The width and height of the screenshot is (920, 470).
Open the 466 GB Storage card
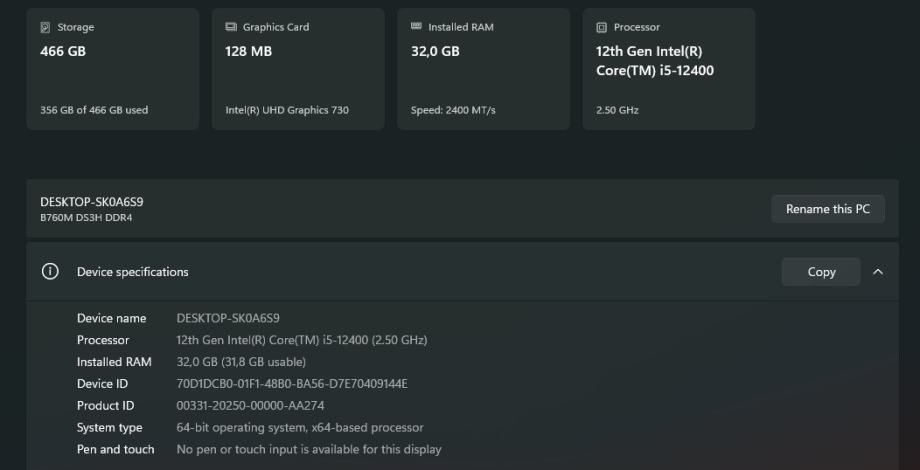pos(63,51)
